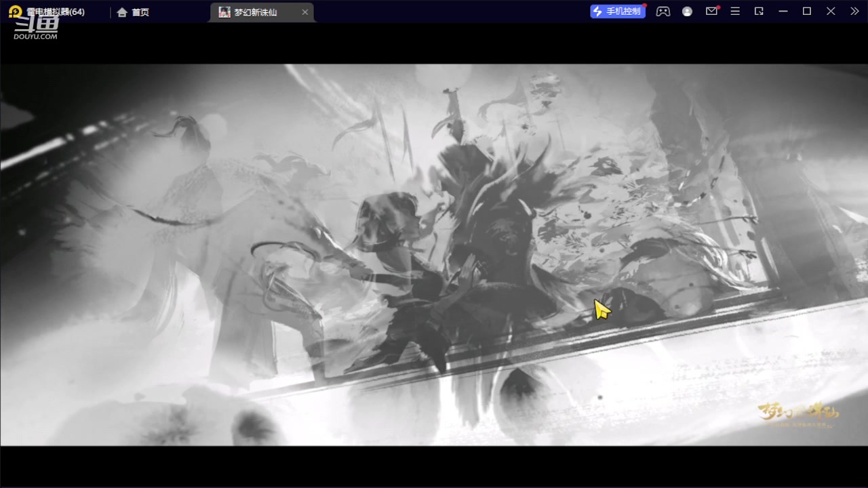Click the pop-out window icon
868x488 pixels.
(x=759, y=12)
